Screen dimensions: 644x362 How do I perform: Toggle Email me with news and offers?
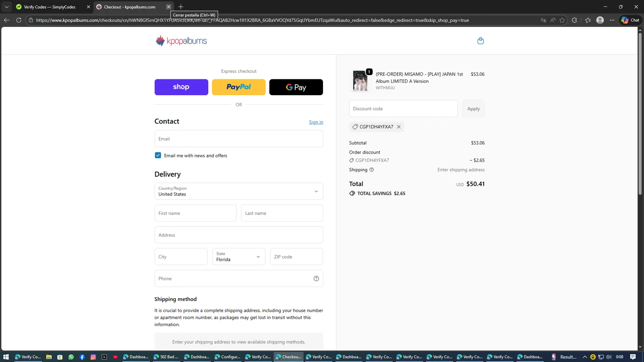pos(158,155)
